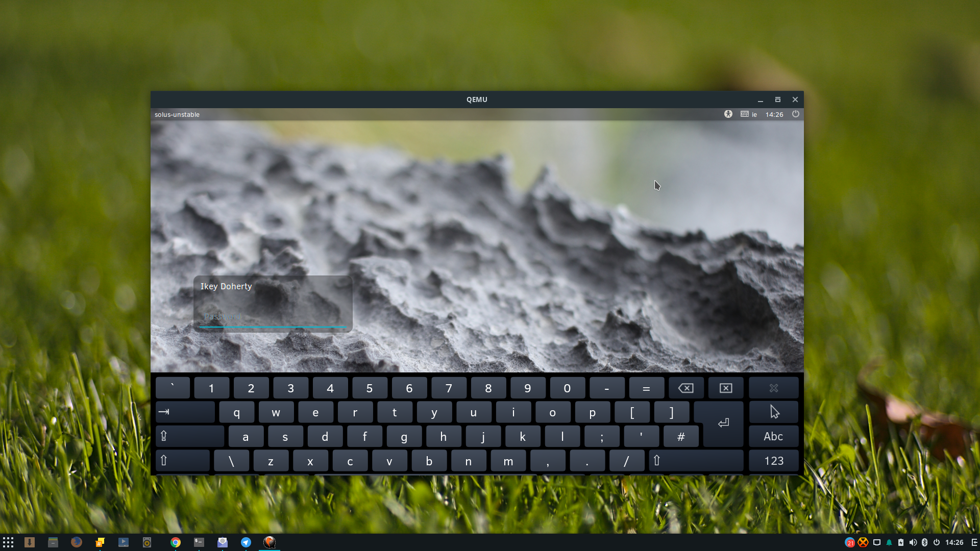The width and height of the screenshot is (980, 551).
Task: Tap backspace key on on-screen keyboard
Action: pyautogui.click(x=686, y=388)
